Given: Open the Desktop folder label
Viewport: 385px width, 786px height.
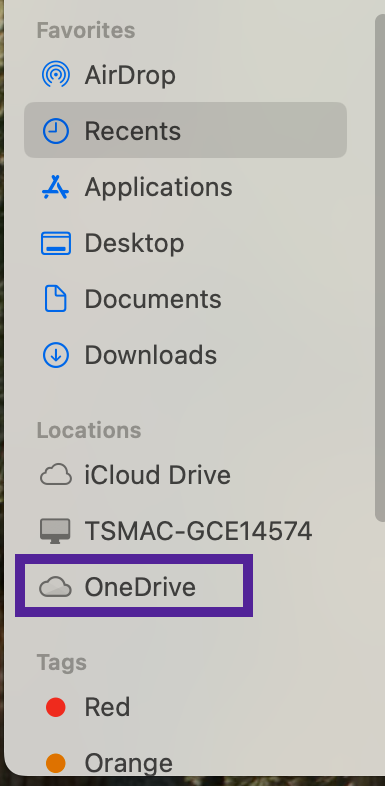Looking at the screenshot, I should 134,243.
